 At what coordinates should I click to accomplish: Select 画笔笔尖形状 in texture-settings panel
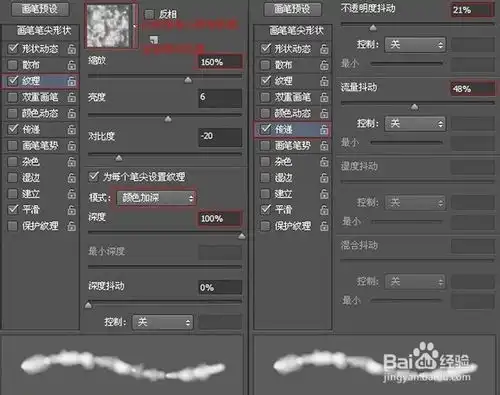tap(44, 31)
